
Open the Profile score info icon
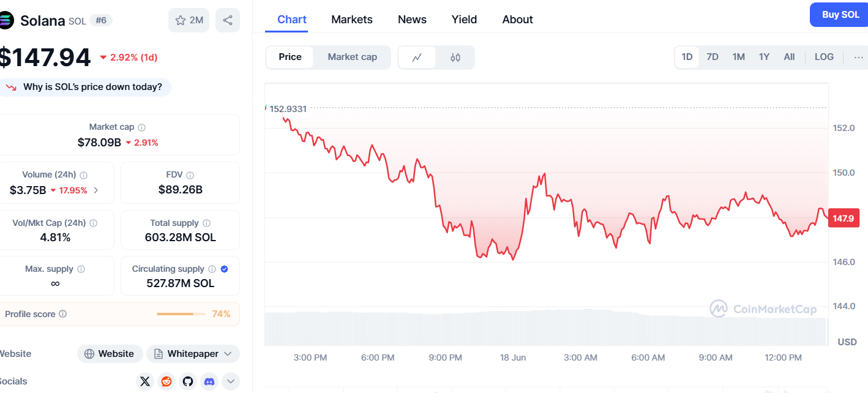point(63,314)
